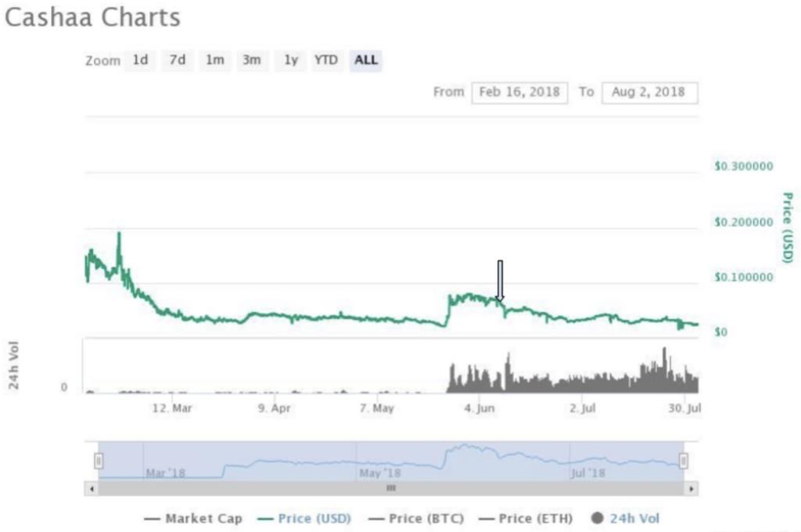The width and height of the screenshot is (801, 532).
Task: Toggle Price (BTC) series in legend
Action: click(x=416, y=519)
